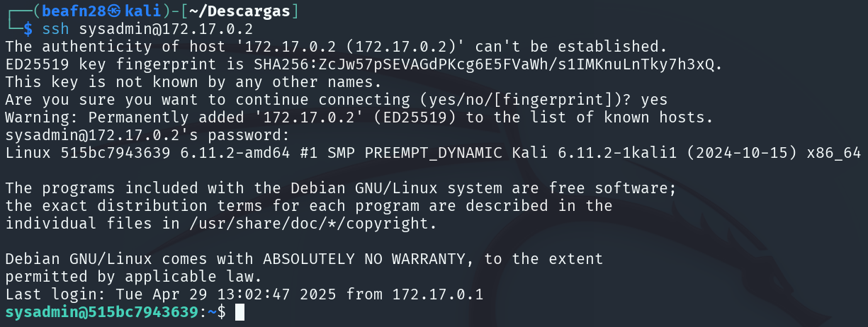868x327 pixels.
Task: Click the dollar sign before the ssh command
Action: [x=28, y=29]
